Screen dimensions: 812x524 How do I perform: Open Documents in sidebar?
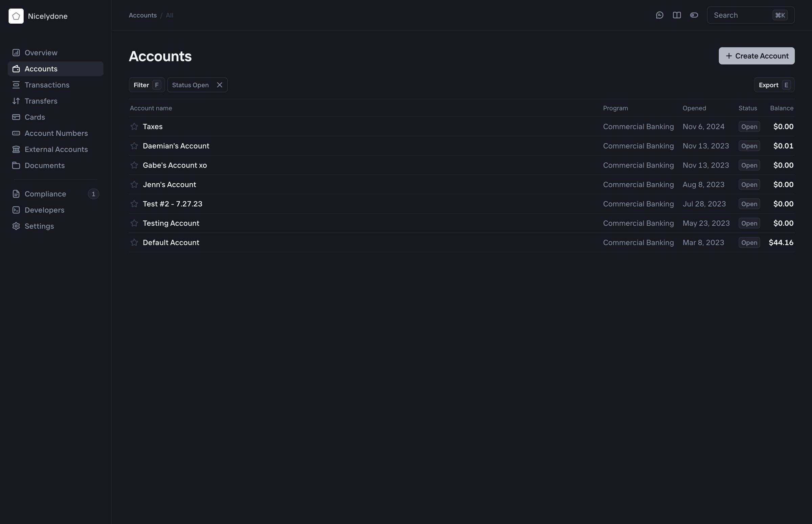point(55,165)
